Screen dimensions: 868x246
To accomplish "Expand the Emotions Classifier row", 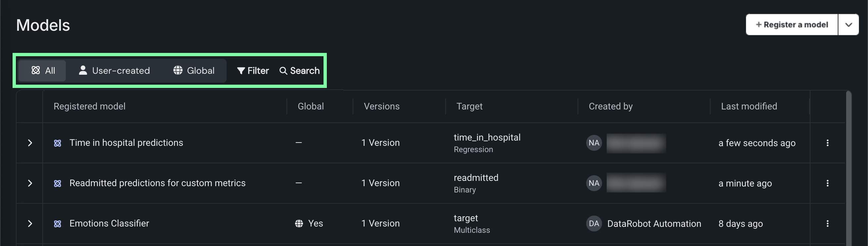I will click(30, 224).
